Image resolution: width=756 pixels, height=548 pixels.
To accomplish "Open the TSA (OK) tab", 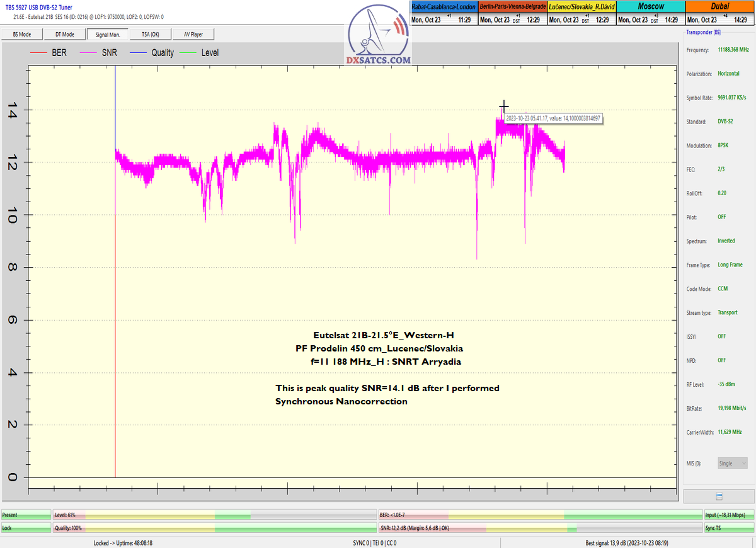I will click(151, 34).
